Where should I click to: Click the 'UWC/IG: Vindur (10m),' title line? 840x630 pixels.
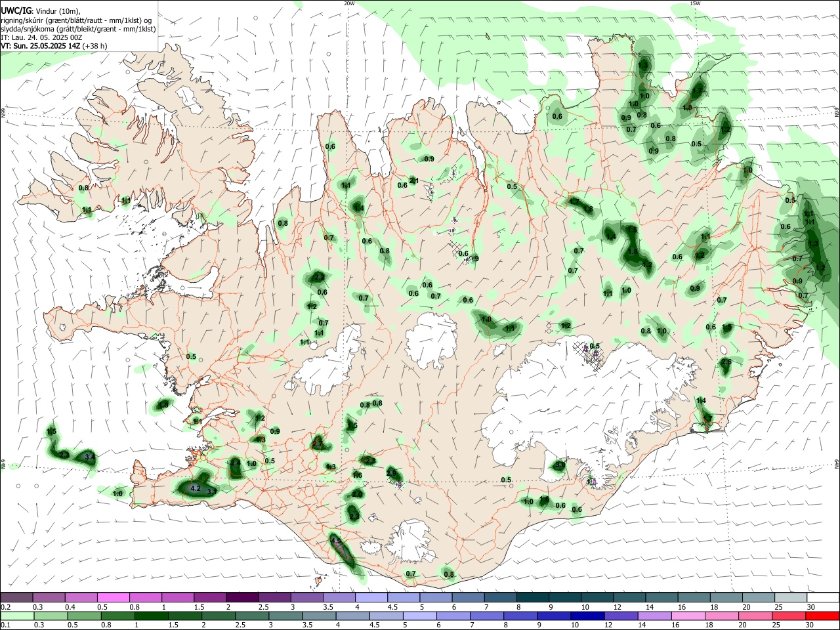point(40,11)
